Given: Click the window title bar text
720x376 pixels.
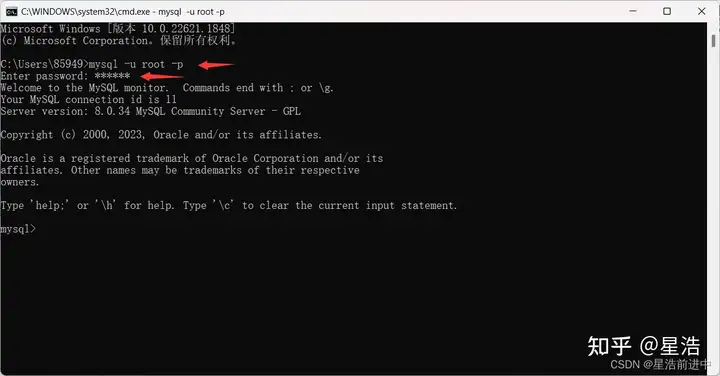Looking at the screenshot, I should pyautogui.click(x=123, y=11).
